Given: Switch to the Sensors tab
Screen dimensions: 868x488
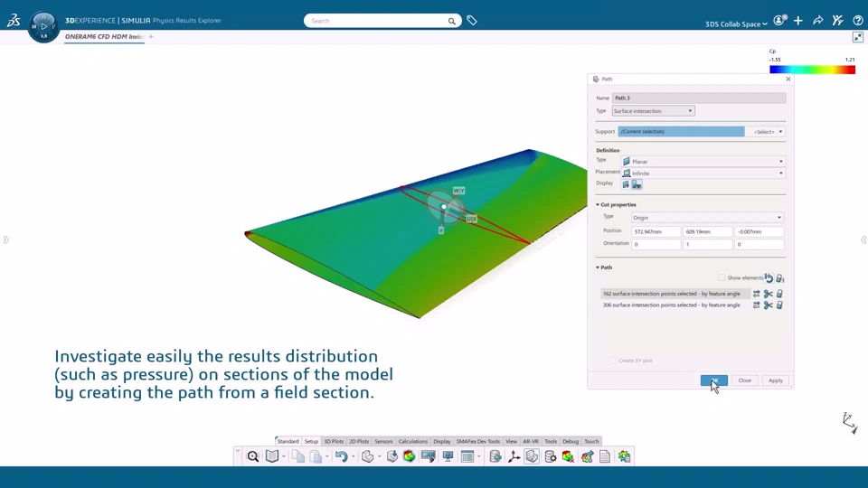Looking at the screenshot, I should (383, 442).
